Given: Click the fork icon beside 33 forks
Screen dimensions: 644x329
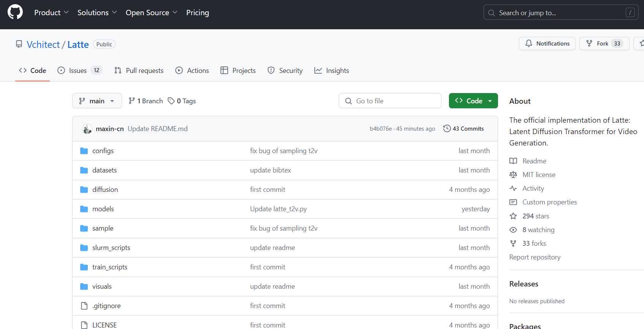Looking at the screenshot, I should (513, 243).
